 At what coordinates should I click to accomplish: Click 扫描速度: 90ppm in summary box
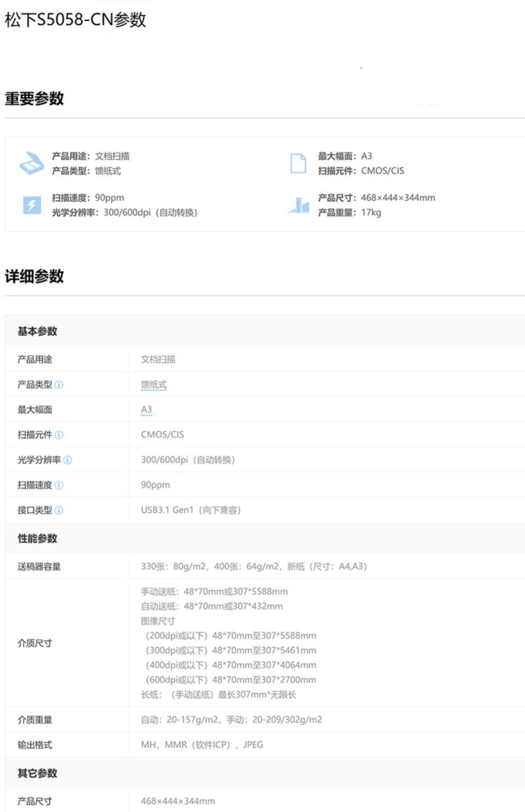point(88,198)
